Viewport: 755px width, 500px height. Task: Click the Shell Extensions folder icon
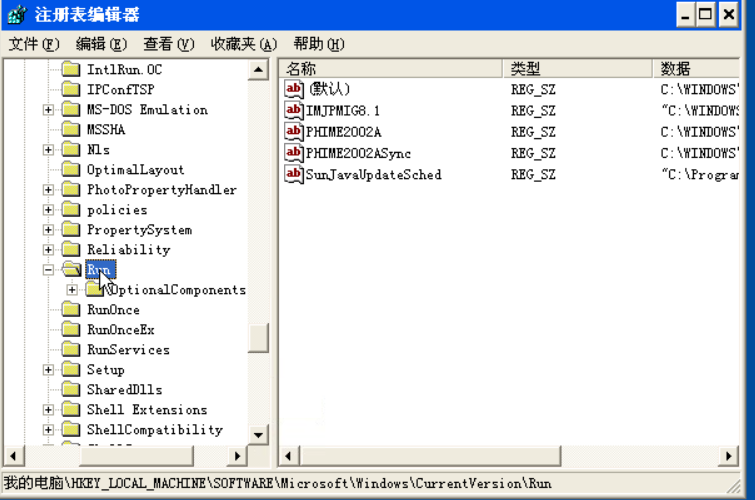pos(71,409)
